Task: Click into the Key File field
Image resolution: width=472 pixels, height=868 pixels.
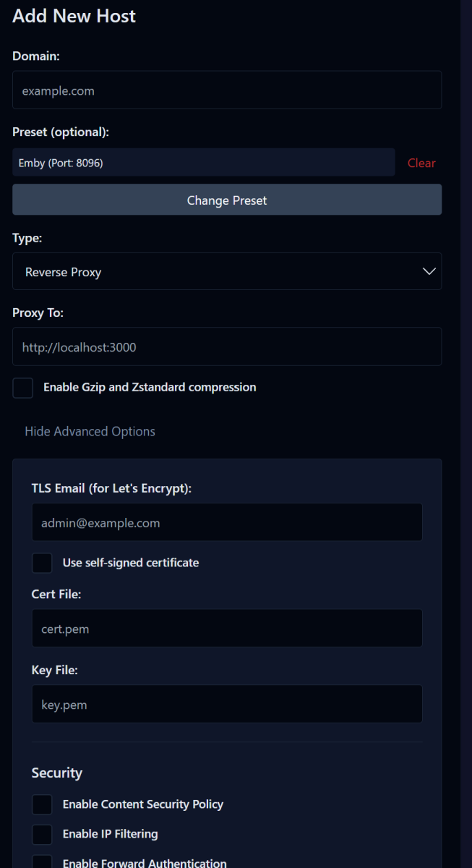Action: (227, 704)
